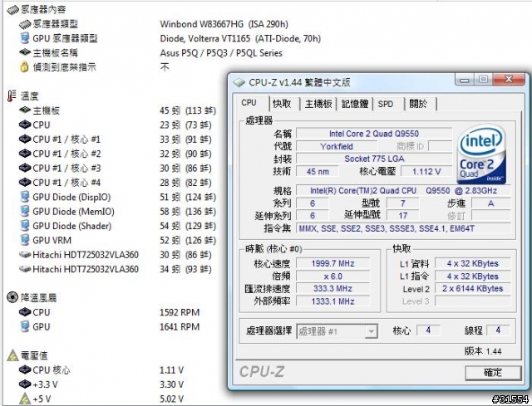Click the +3.3 V row icon

(x=25, y=384)
